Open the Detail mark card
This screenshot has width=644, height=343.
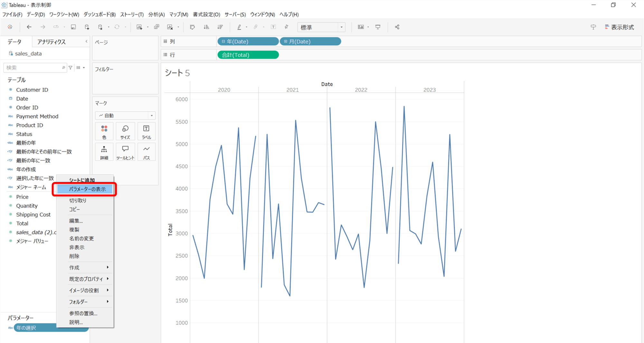(104, 152)
